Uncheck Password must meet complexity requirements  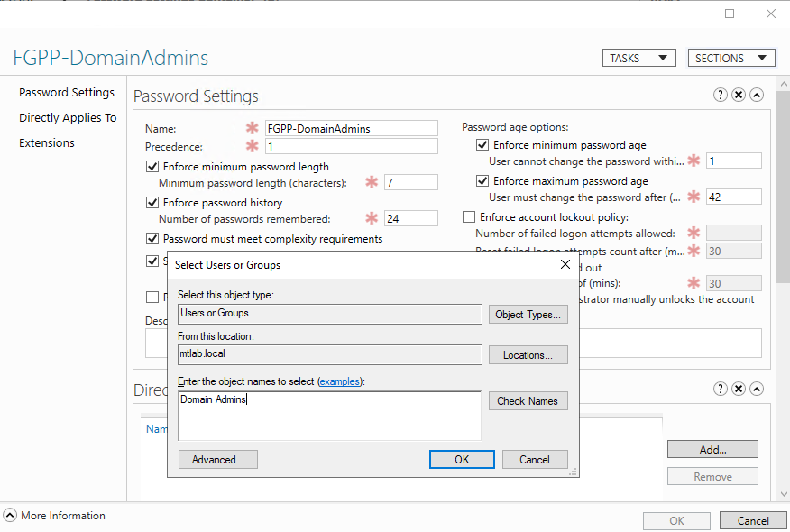click(152, 238)
